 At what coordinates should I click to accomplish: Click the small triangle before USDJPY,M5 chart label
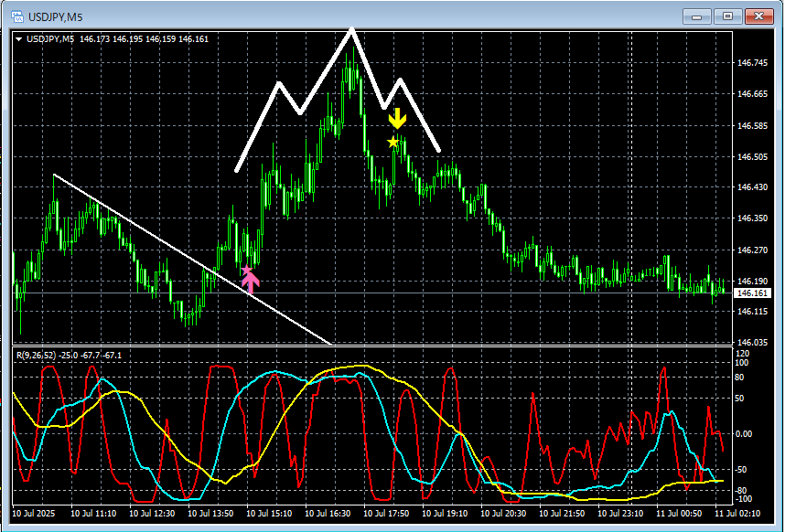(x=19, y=39)
